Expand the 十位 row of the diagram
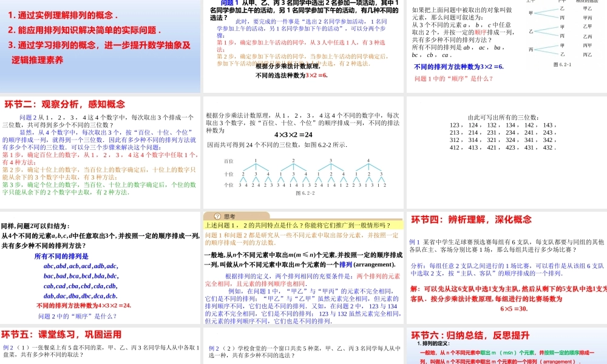The width and height of the screenshot is (607, 364). point(228,174)
